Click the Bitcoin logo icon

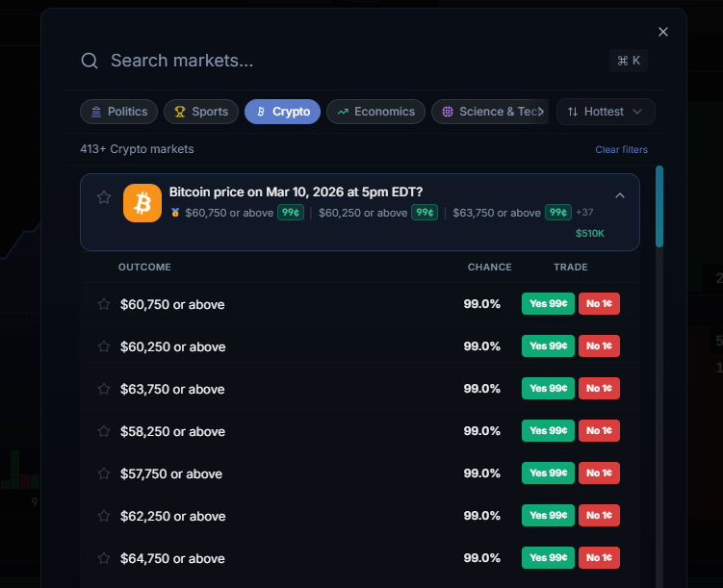[142, 203]
